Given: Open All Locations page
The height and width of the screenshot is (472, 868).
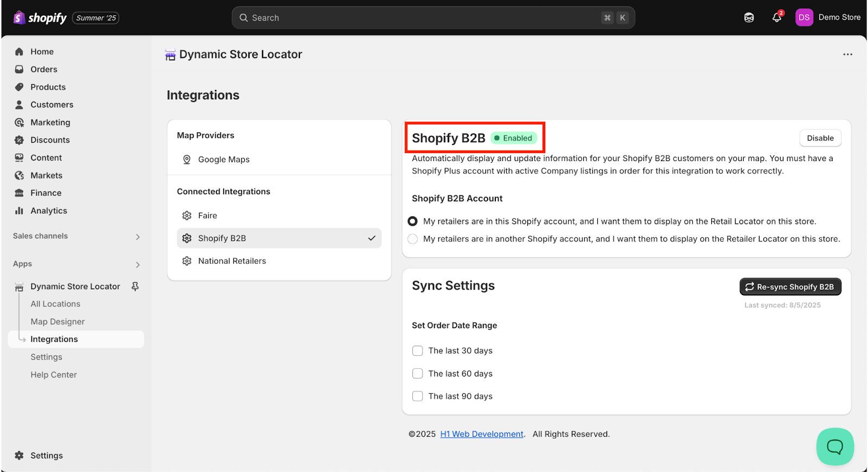Looking at the screenshot, I should coord(55,304).
